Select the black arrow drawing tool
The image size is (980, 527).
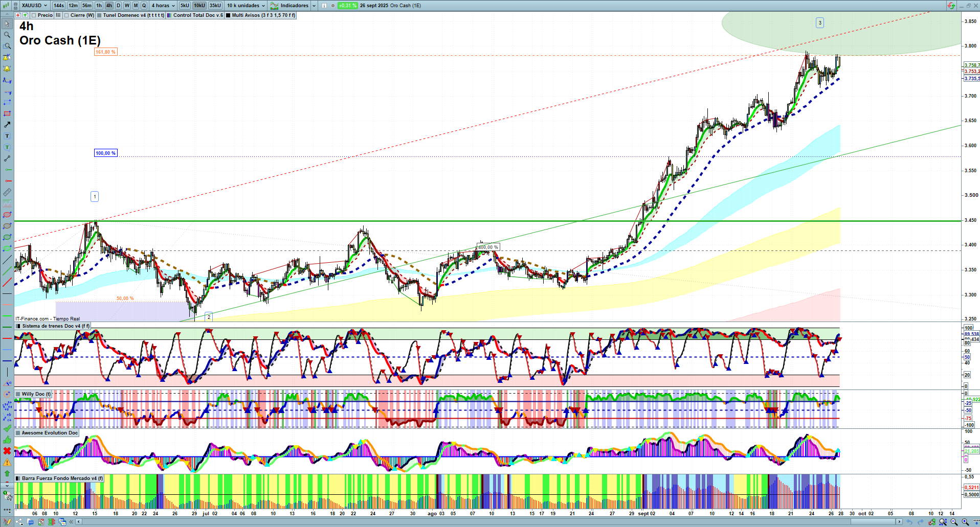point(7,125)
